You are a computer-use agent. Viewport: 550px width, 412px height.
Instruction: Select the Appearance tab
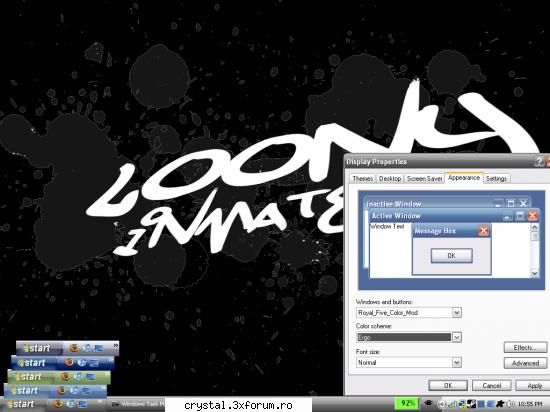[464, 178]
